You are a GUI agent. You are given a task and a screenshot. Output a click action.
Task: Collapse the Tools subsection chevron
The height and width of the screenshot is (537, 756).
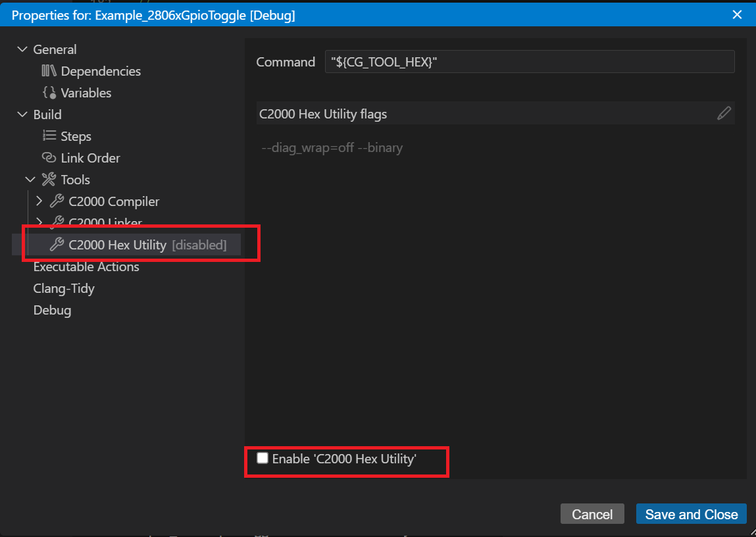pyautogui.click(x=30, y=179)
